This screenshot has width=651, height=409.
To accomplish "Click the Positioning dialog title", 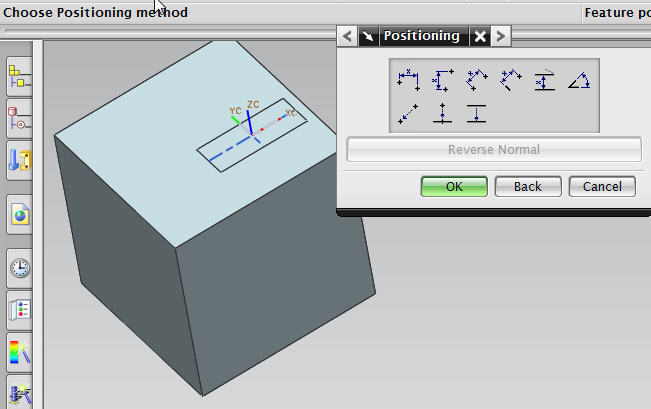I will 422,36.
